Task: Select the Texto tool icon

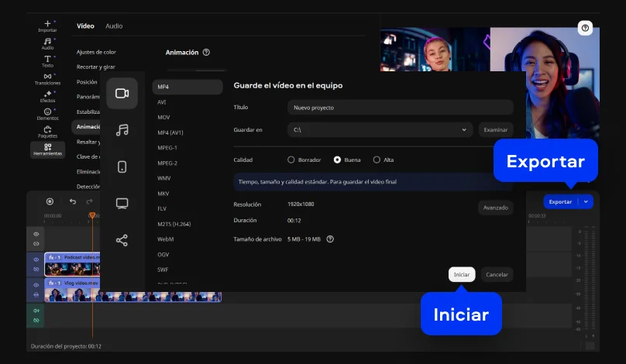Action: 47,61
